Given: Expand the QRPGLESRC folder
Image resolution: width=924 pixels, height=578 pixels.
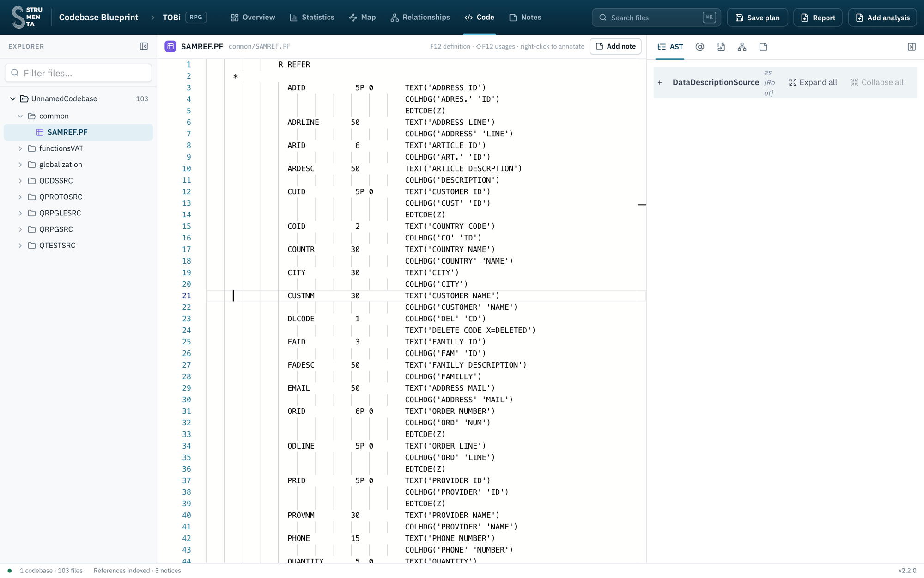Looking at the screenshot, I should [20, 213].
